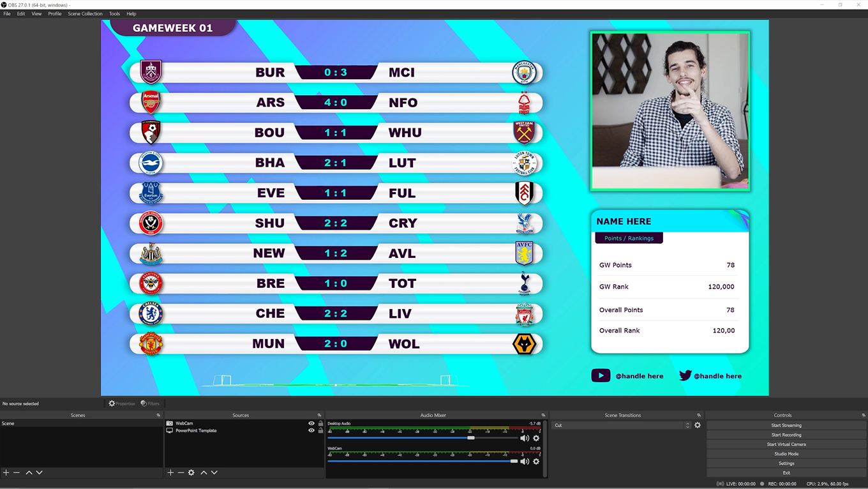Screen dimensions: 868x489
Task: Lock the WebCam source with the padlock
Action: [320, 423]
